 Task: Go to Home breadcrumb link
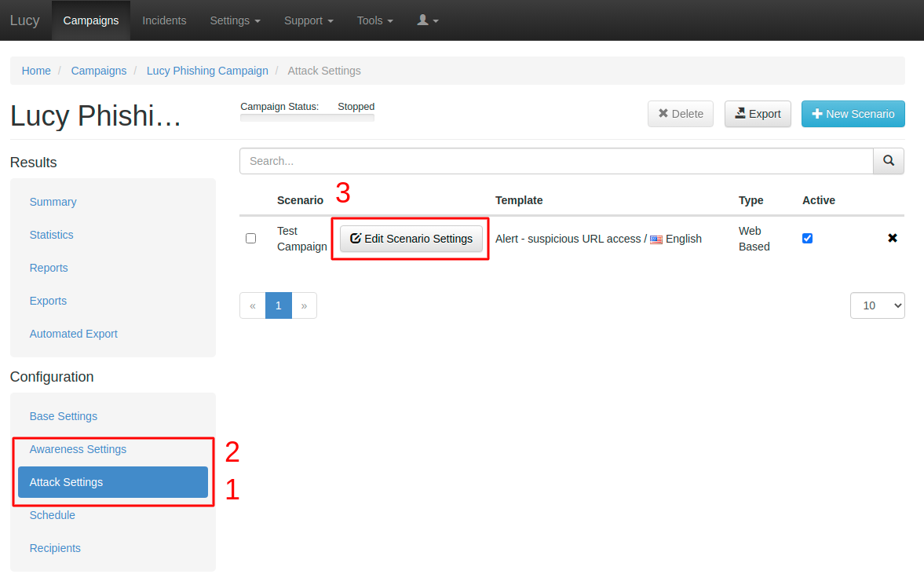pyautogui.click(x=36, y=71)
